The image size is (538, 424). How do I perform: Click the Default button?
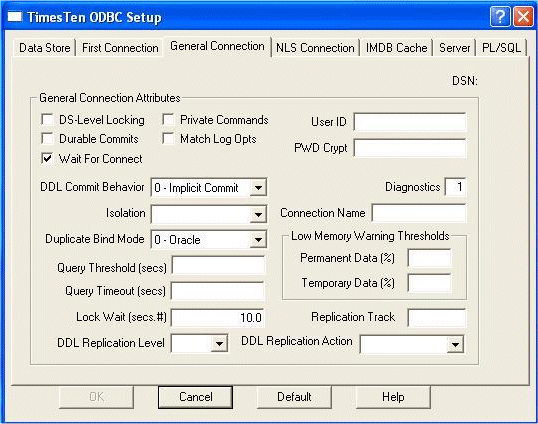pyautogui.click(x=294, y=397)
